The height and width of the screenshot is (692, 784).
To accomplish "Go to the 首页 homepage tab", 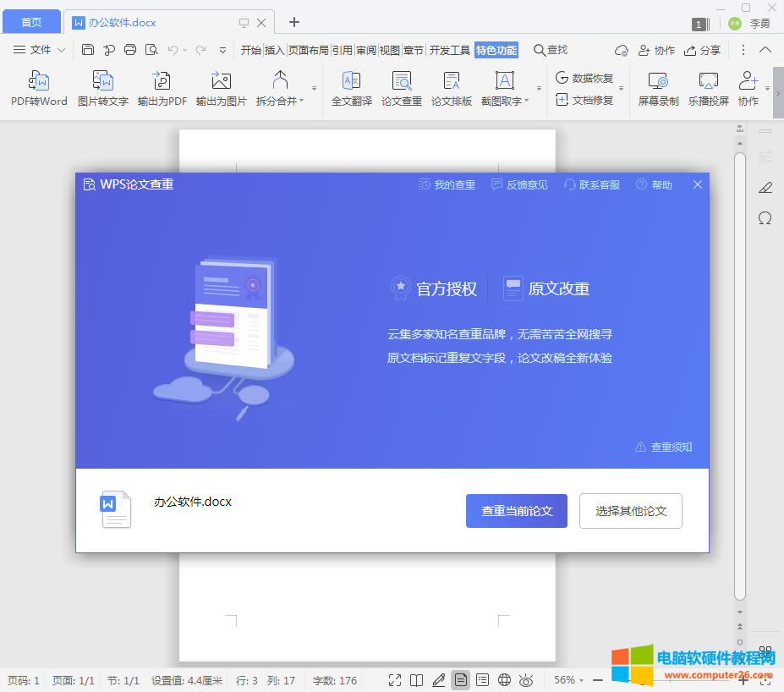I will [31, 21].
